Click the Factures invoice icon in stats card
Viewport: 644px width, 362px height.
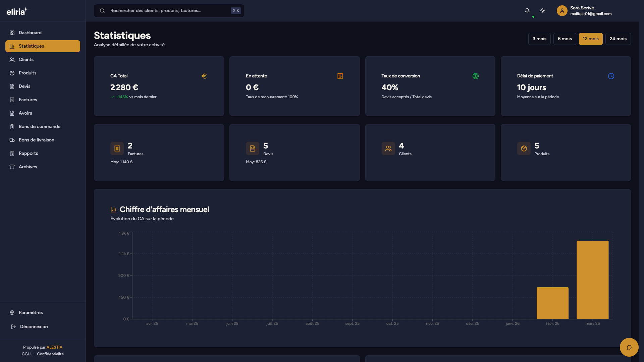(x=117, y=148)
